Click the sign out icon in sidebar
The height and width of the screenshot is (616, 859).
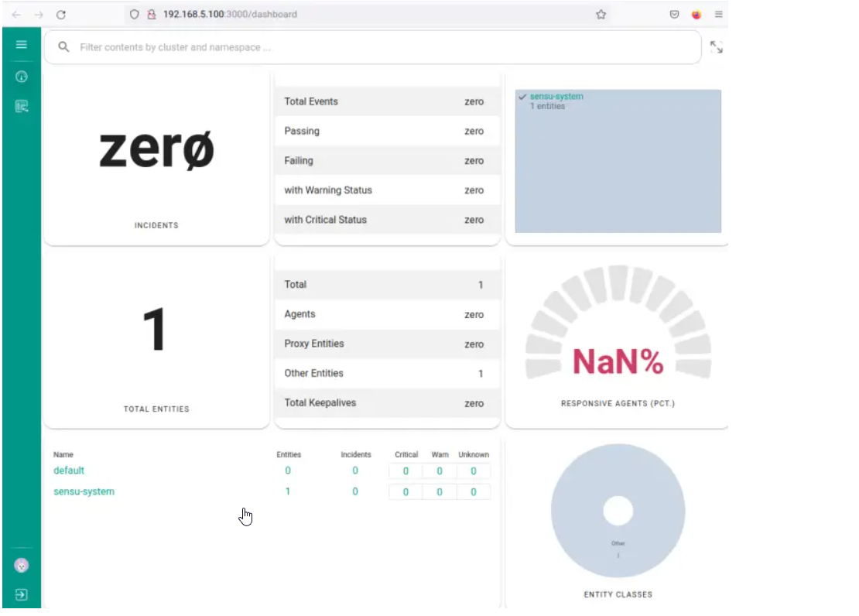pos(22,595)
